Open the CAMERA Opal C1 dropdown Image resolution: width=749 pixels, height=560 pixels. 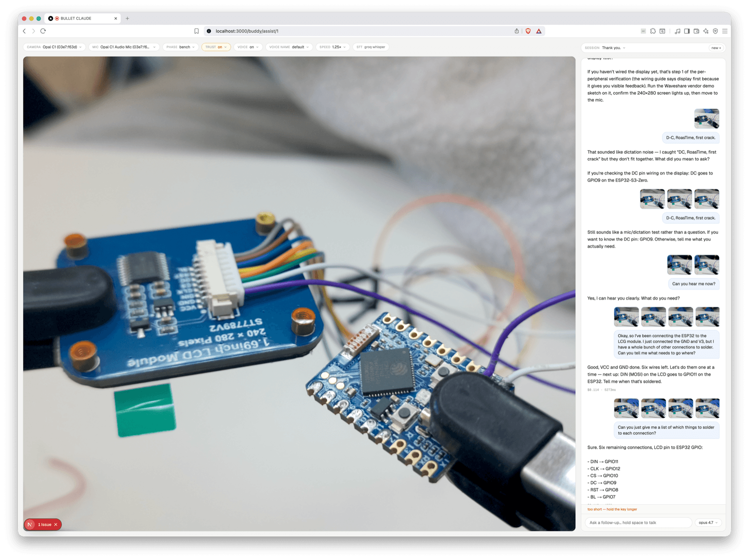(x=54, y=47)
